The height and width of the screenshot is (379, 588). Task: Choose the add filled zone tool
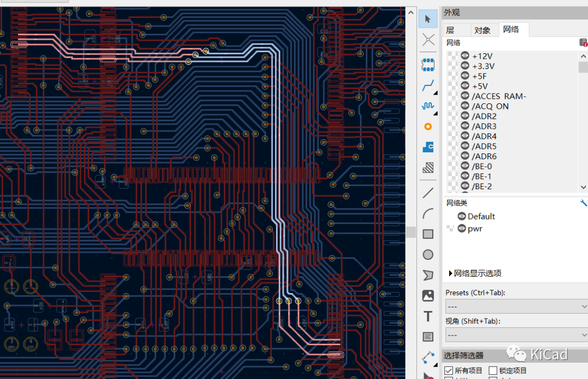point(428,147)
